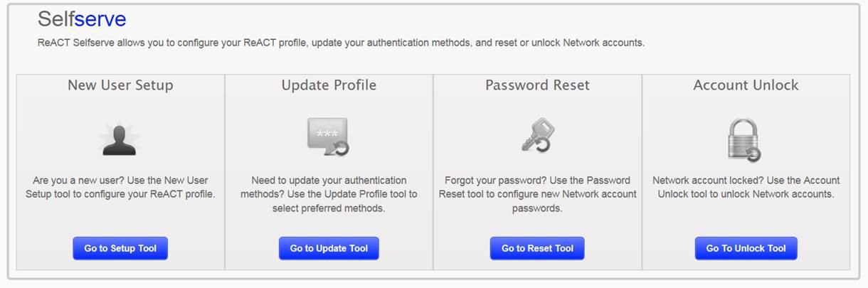Click the gray "Self" part of the logo
Image resolution: width=868 pixels, height=288 pixels.
point(55,19)
